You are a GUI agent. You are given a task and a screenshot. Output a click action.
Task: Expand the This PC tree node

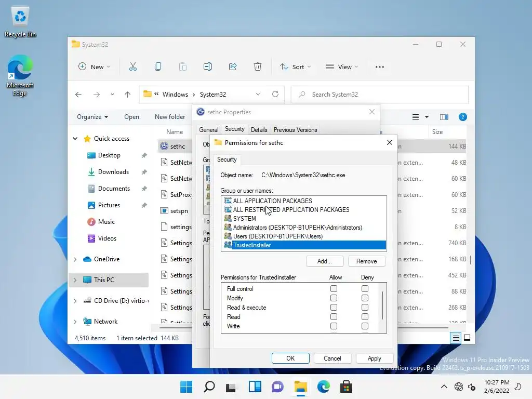75,280
